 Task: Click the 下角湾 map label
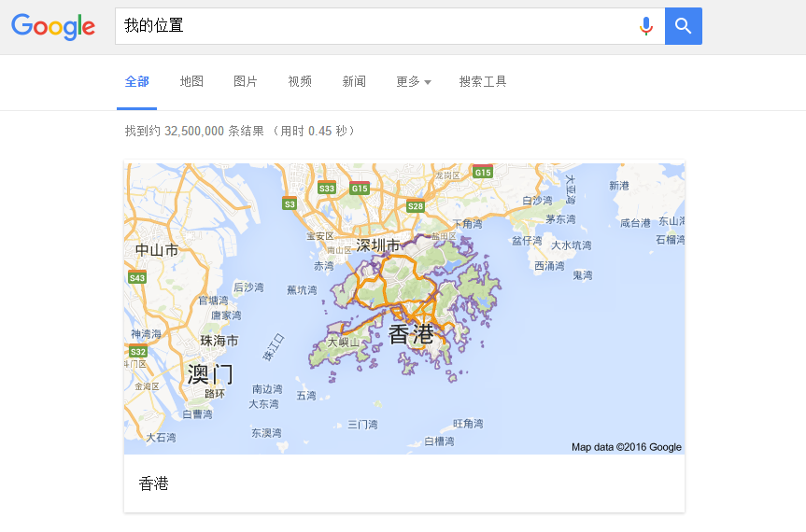(x=467, y=224)
